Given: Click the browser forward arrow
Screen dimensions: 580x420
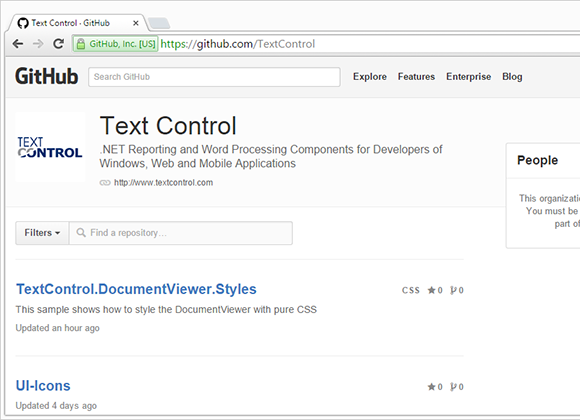Looking at the screenshot, I should pyautogui.click(x=38, y=44).
